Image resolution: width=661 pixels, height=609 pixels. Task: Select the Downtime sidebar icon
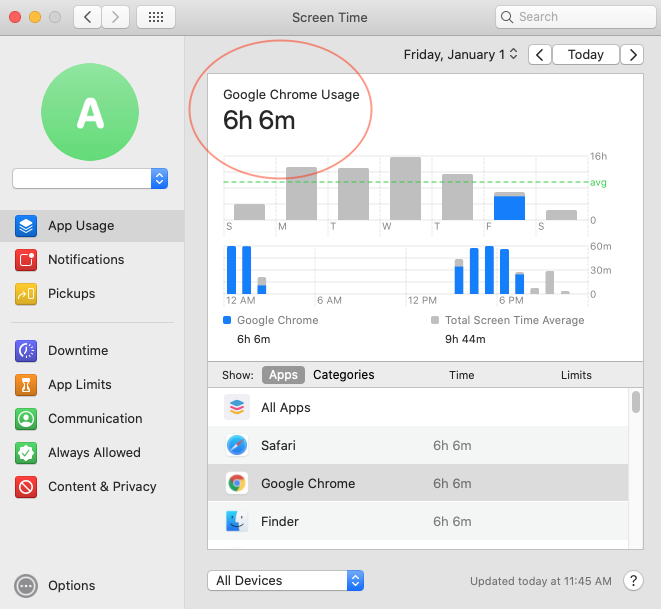(26, 351)
